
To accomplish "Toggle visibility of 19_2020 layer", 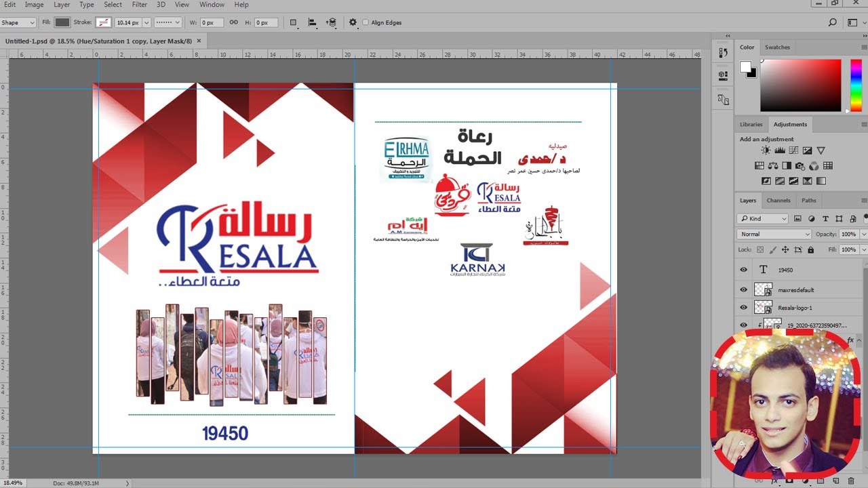I will click(743, 325).
